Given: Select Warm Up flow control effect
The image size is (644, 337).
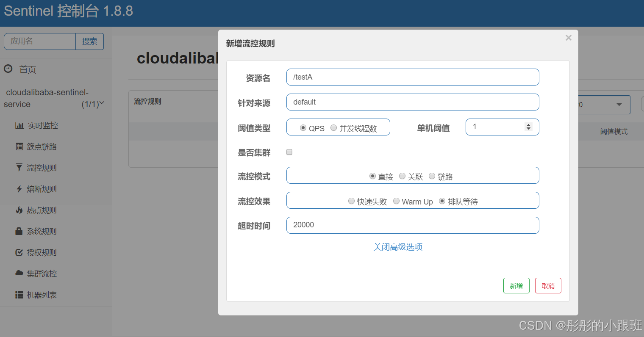Looking at the screenshot, I should click(x=396, y=201).
